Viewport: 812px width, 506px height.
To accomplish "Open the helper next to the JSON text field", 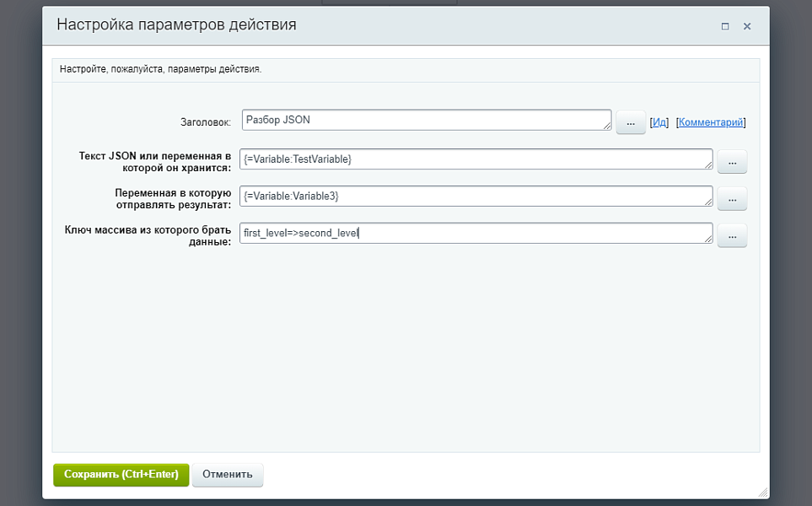I will [x=731, y=161].
